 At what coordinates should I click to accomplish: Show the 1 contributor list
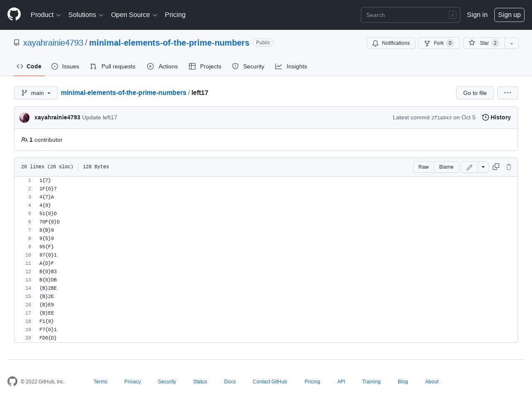point(42,140)
